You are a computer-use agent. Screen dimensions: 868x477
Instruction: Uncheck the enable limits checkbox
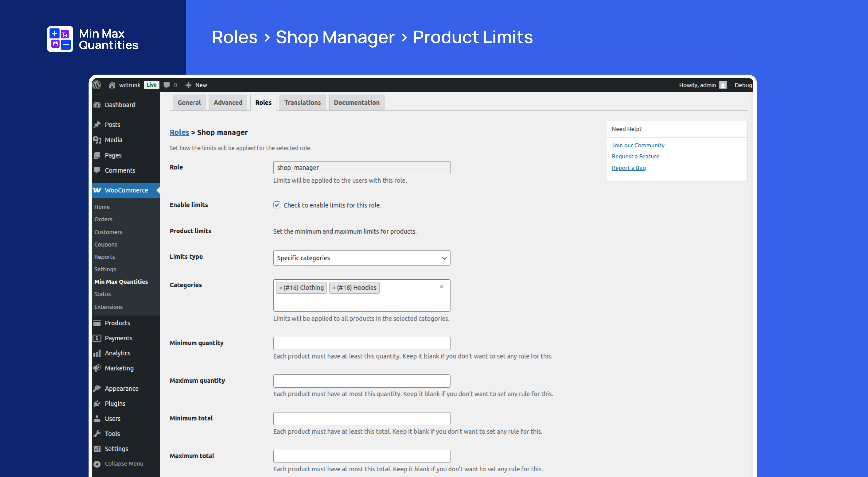pyautogui.click(x=277, y=205)
